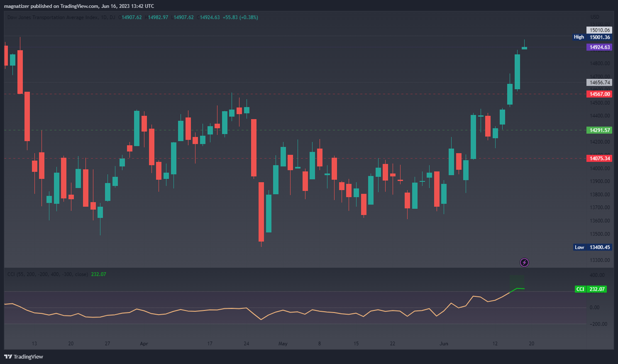Click the 14800.00 price axis tick

pyautogui.click(x=600, y=64)
